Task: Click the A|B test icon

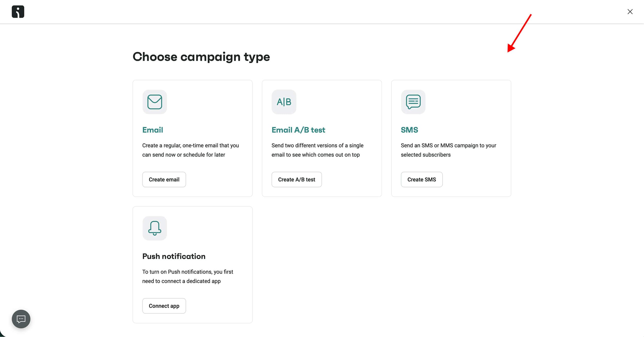Action: [284, 102]
